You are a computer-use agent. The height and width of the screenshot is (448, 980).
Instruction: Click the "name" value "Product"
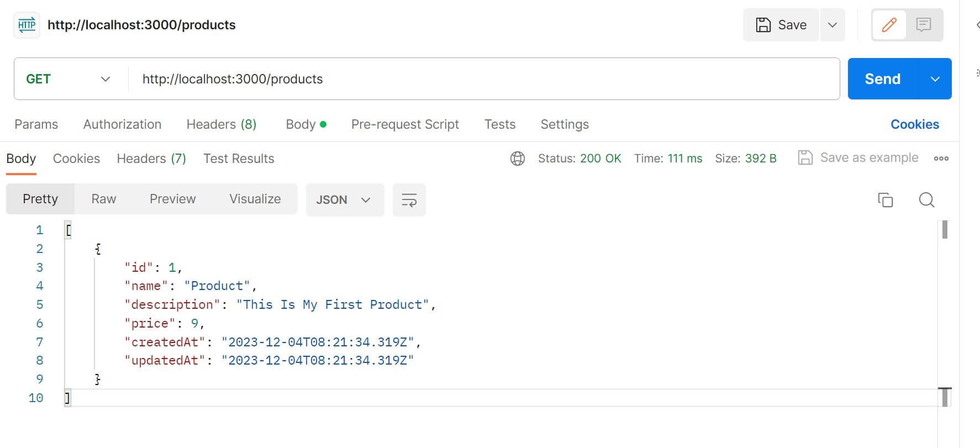pyautogui.click(x=217, y=286)
